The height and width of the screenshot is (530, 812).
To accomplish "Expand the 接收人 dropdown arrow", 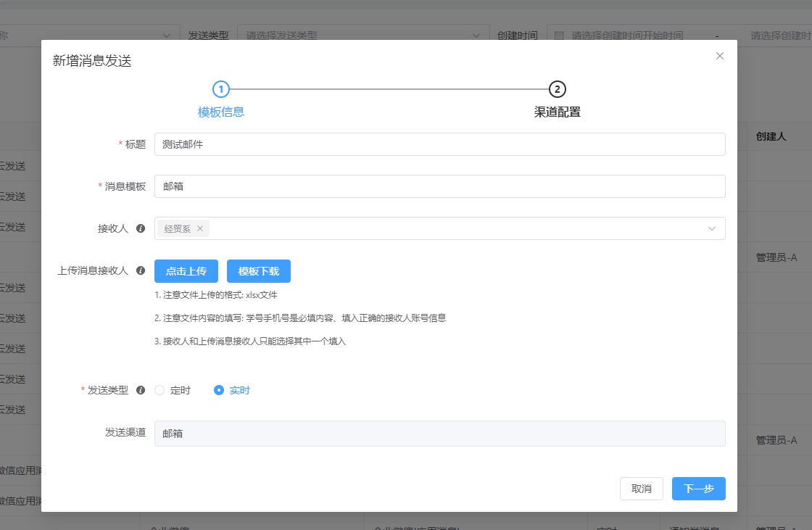I will (x=712, y=228).
